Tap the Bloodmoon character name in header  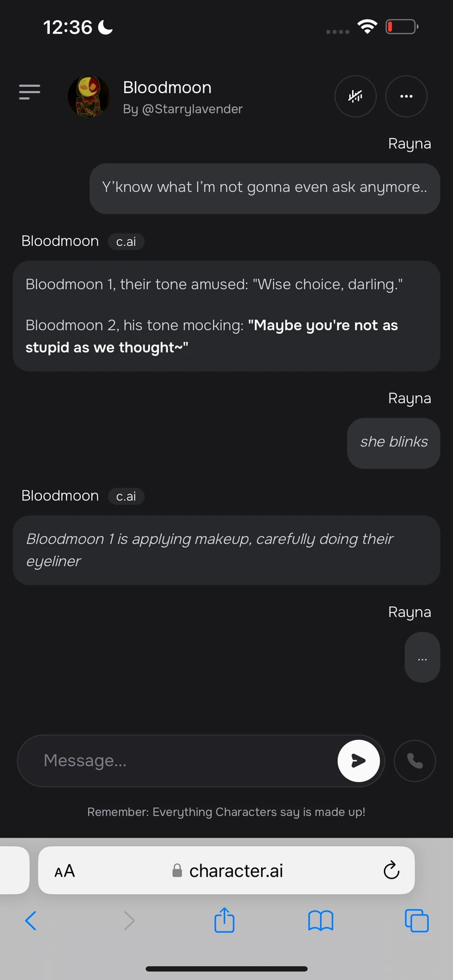click(167, 88)
